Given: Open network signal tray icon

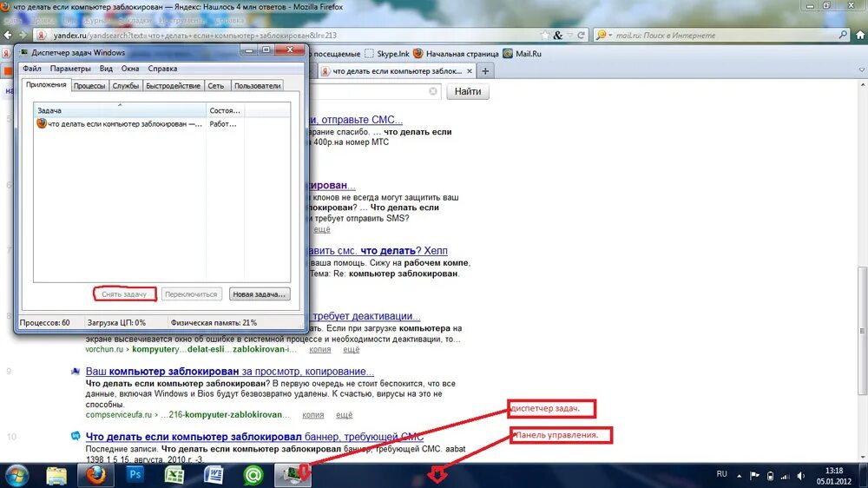Looking at the screenshot, I should [x=785, y=475].
